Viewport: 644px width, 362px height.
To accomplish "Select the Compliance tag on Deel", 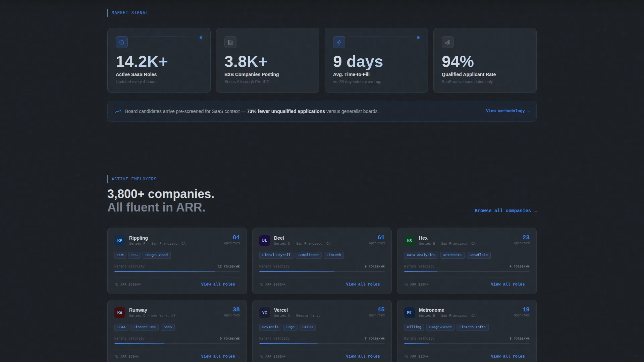I will (x=309, y=255).
